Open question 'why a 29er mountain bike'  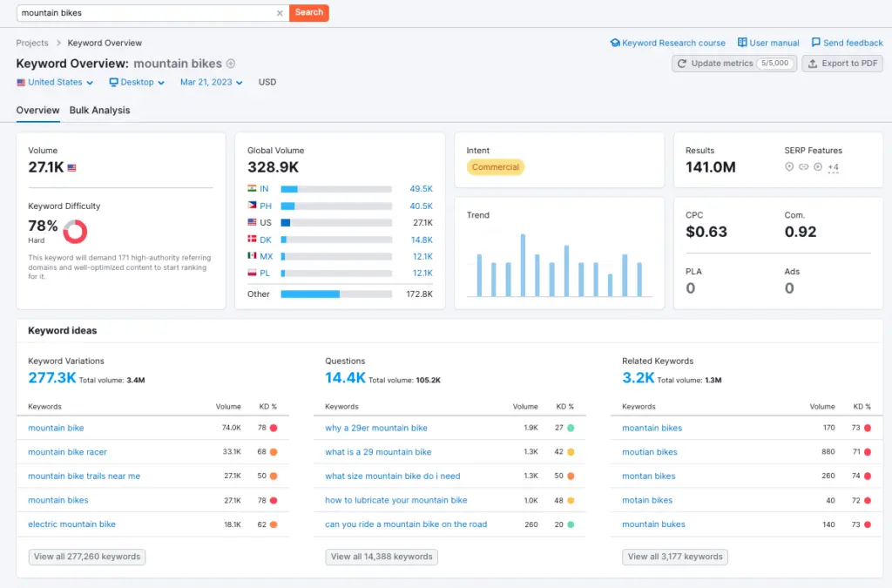376,428
